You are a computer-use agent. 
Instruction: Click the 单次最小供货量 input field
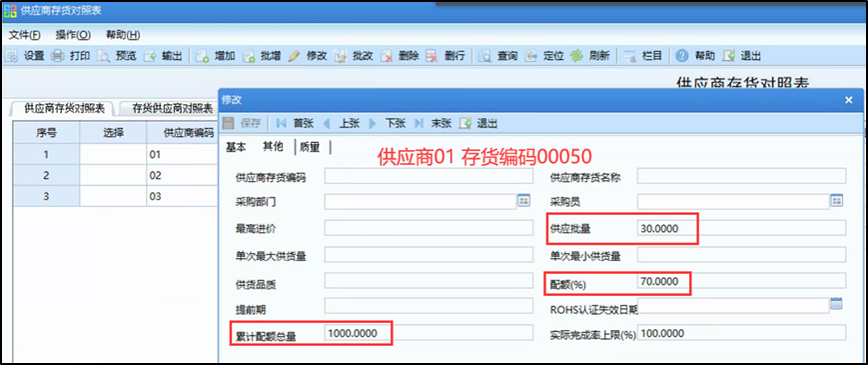(742, 254)
